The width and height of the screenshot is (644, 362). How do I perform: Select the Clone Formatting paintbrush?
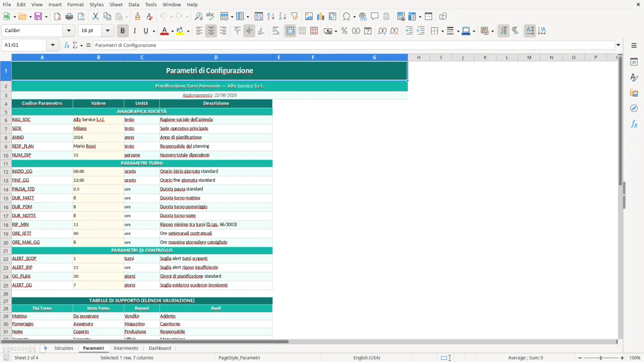(x=137, y=17)
